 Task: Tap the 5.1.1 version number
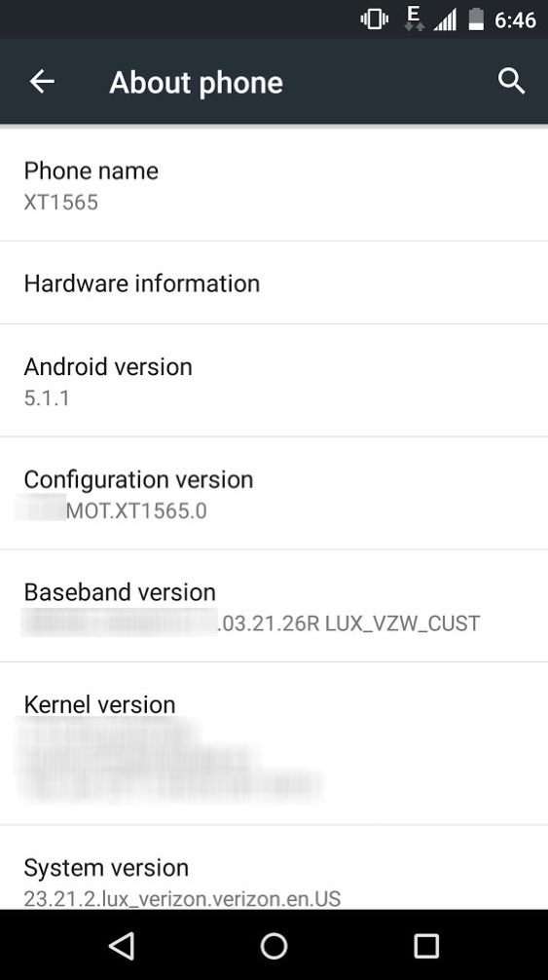tap(46, 398)
